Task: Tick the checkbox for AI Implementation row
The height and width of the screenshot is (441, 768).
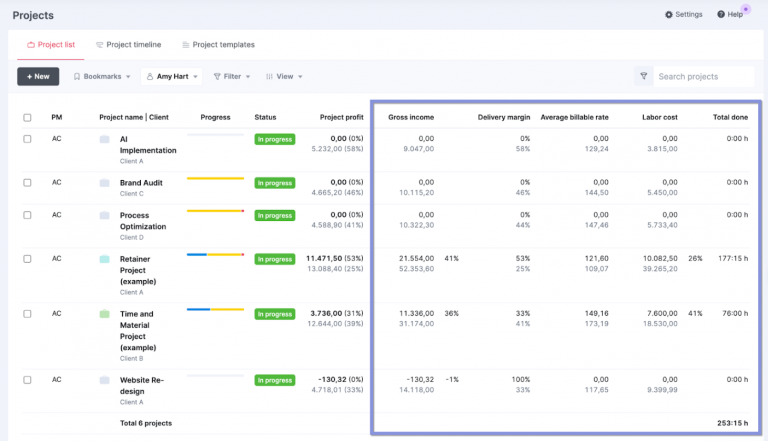Action: coord(27,139)
